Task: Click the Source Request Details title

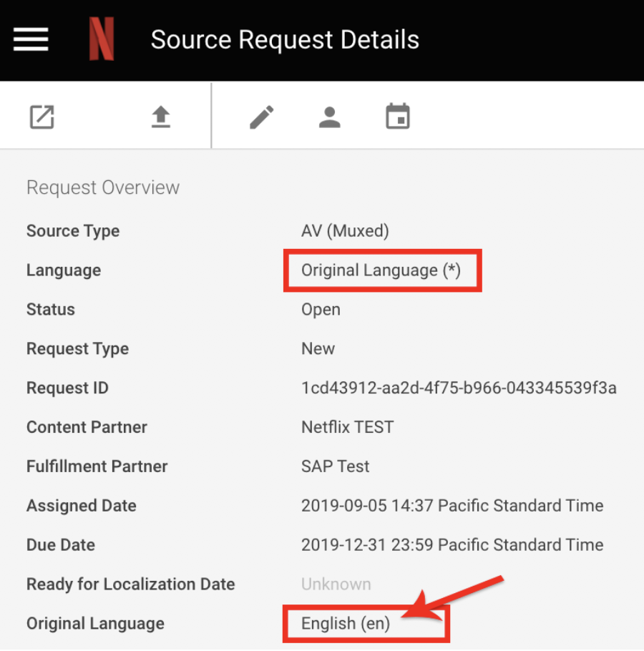Action: [285, 40]
